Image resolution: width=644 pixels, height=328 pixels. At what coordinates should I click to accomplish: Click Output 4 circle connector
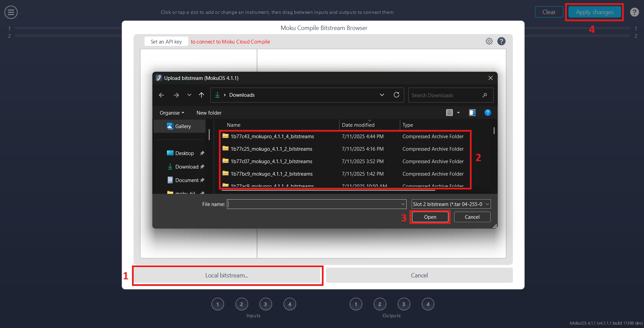tap(428, 304)
